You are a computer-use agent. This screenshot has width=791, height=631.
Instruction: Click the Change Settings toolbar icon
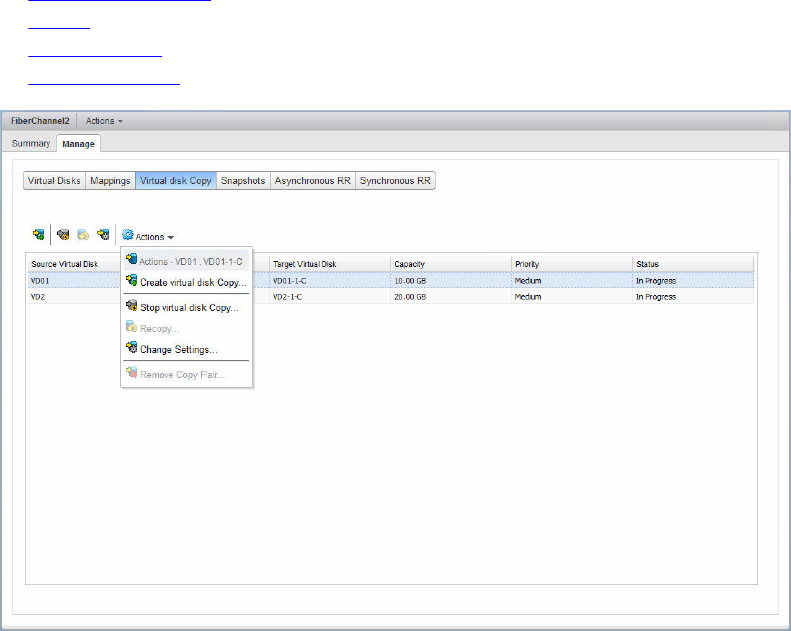tap(103, 235)
